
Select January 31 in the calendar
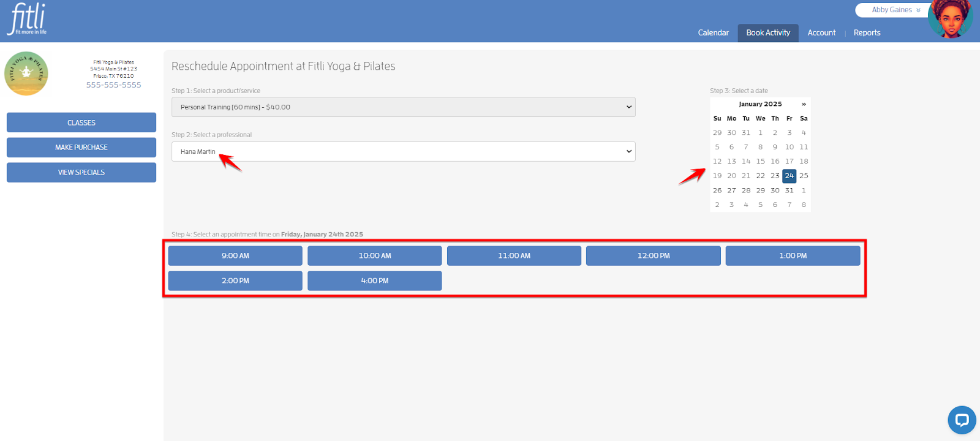coord(790,190)
